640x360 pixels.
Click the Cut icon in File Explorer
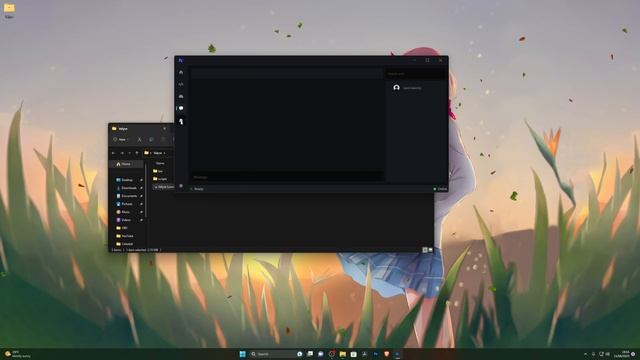[139, 140]
